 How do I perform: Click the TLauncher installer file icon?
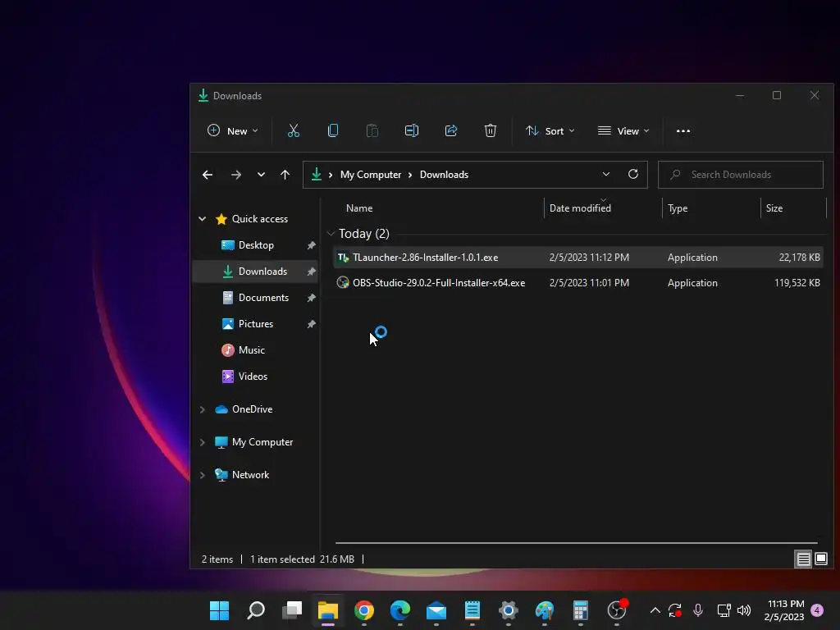tap(343, 258)
